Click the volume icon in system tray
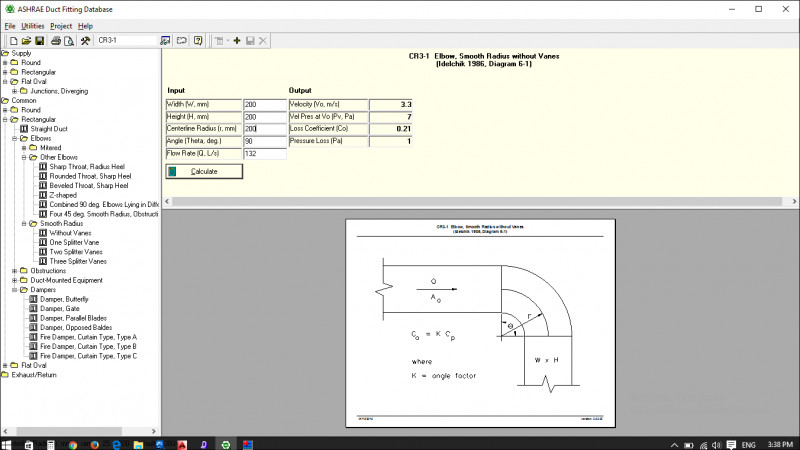Screen dimensions: 800x450 point(716,445)
